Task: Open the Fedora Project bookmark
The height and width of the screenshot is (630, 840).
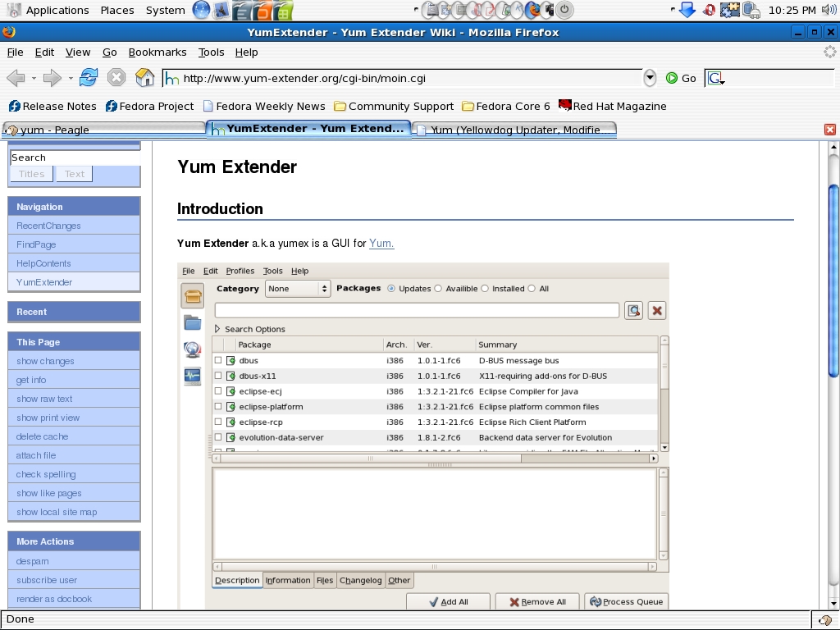Action: coord(149,106)
